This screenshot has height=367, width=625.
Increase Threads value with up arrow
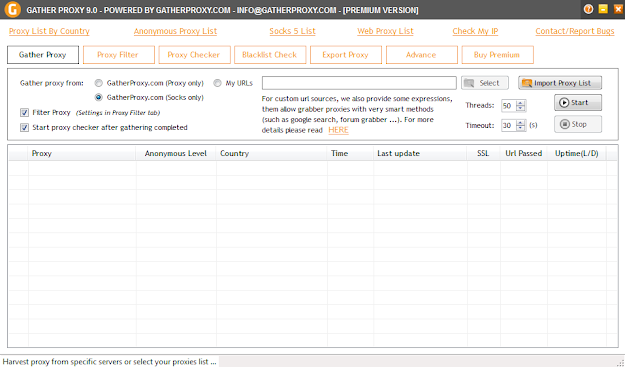521,103
